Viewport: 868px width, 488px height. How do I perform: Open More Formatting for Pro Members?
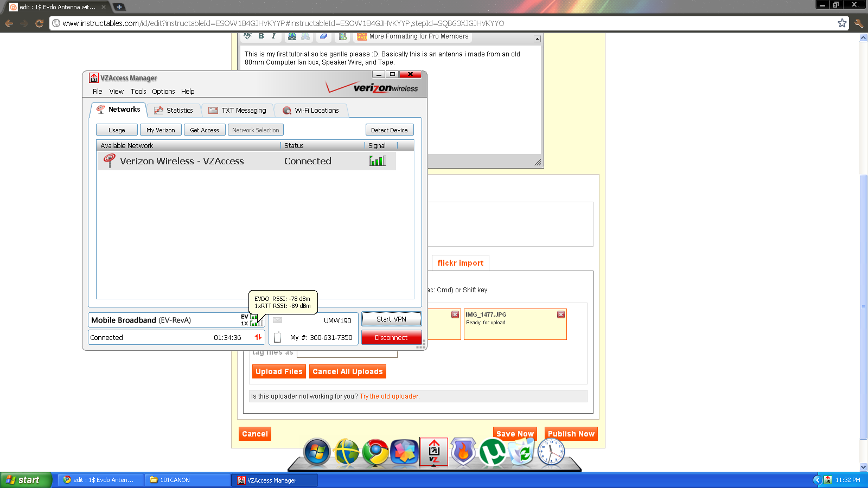pyautogui.click(x=413, y=36)
